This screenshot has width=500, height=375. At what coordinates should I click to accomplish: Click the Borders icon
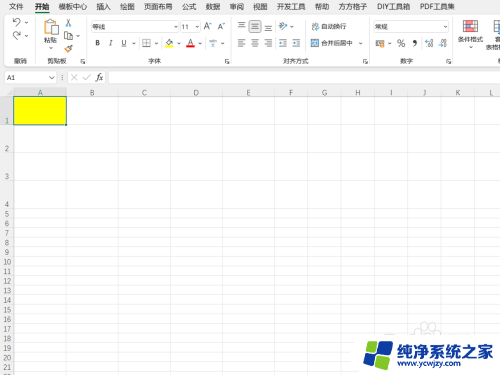pos(146,43)
